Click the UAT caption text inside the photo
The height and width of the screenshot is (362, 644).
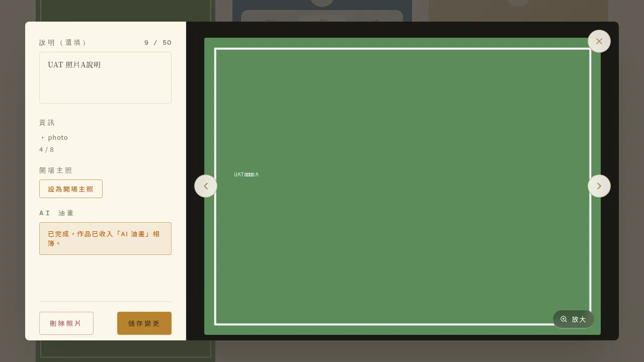coord(247,174)
